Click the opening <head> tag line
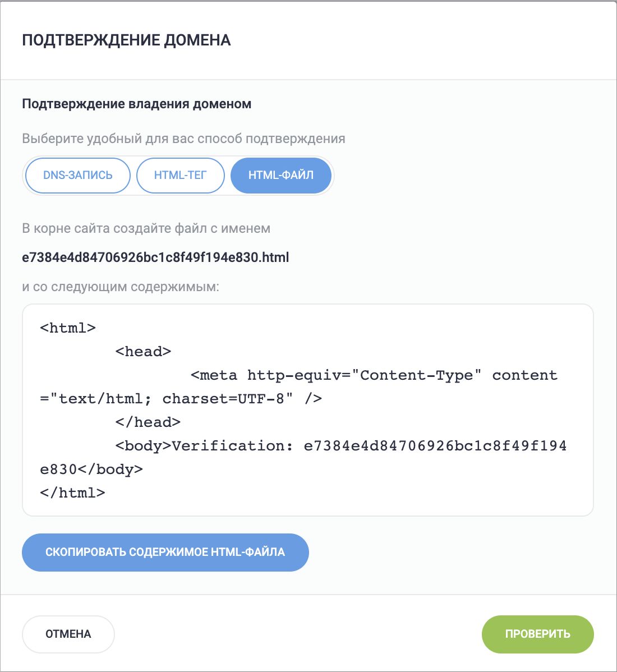The image size is (617, 672). (143, 352)
